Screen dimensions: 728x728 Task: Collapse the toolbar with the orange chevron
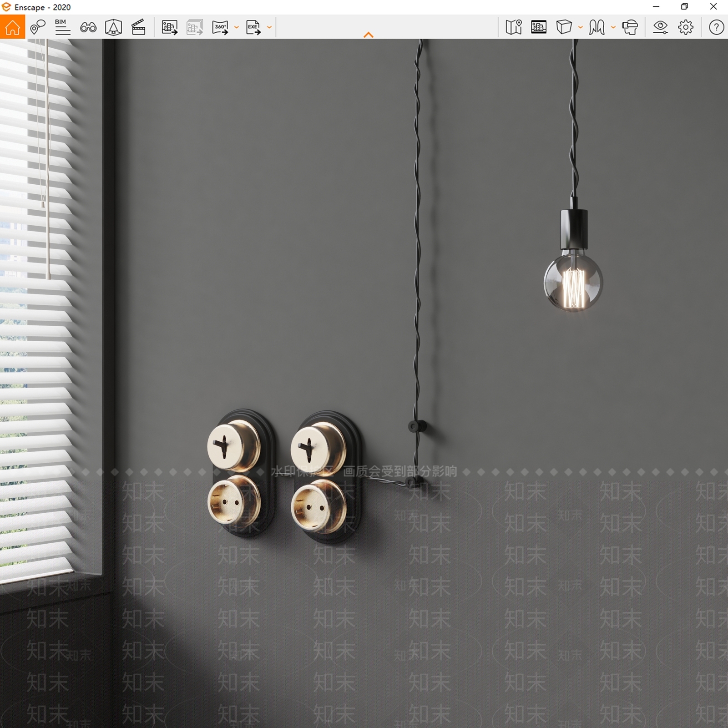(369, 35)
